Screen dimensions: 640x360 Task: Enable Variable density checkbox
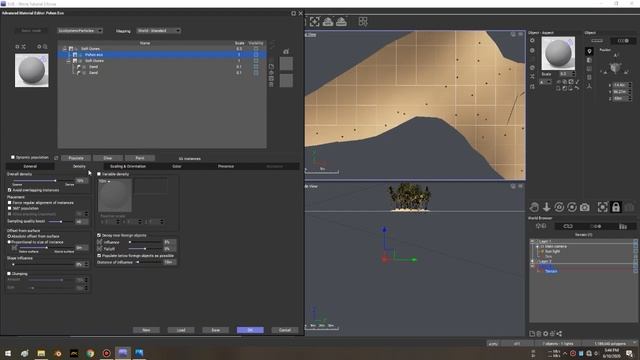[99, 174]
